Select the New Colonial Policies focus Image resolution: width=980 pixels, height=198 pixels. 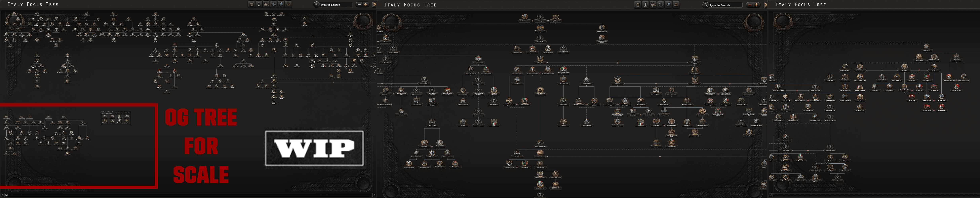[x=486, y=71]
